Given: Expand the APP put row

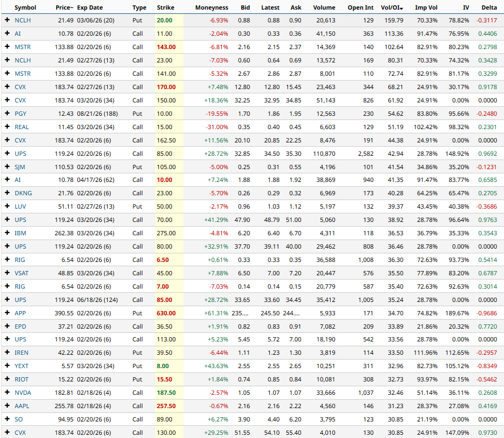Looking at the screenshot, I should (x=7, y=313).
